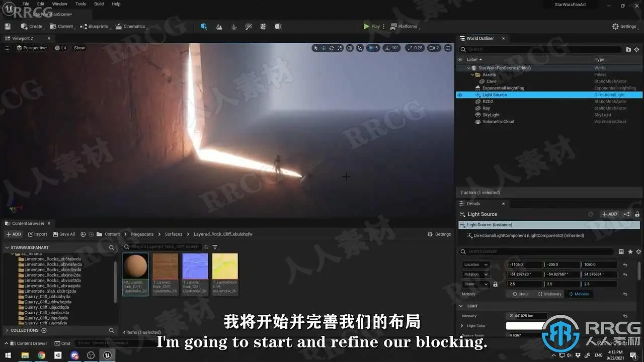Toggle visibility eye for Light Source
Screen dimensions: 644x362
click(x=459, y=95)
